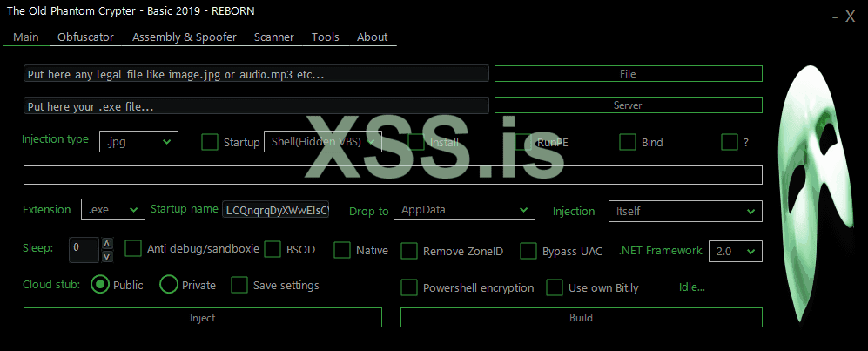Open the .NET Framework 2.0 dropdown
The height and width of the screenshot is (351, 868).
coord(735,251)
